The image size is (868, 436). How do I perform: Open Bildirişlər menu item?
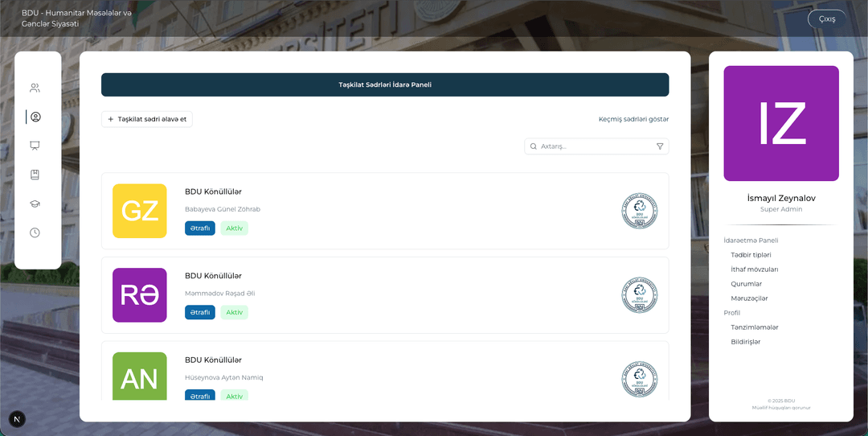(746, 341)
